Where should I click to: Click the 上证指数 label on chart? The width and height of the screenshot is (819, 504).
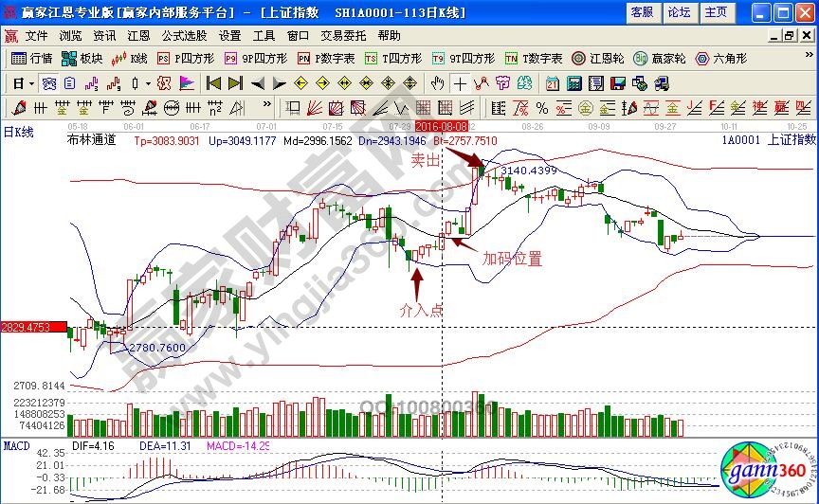(x=791, y=139)
